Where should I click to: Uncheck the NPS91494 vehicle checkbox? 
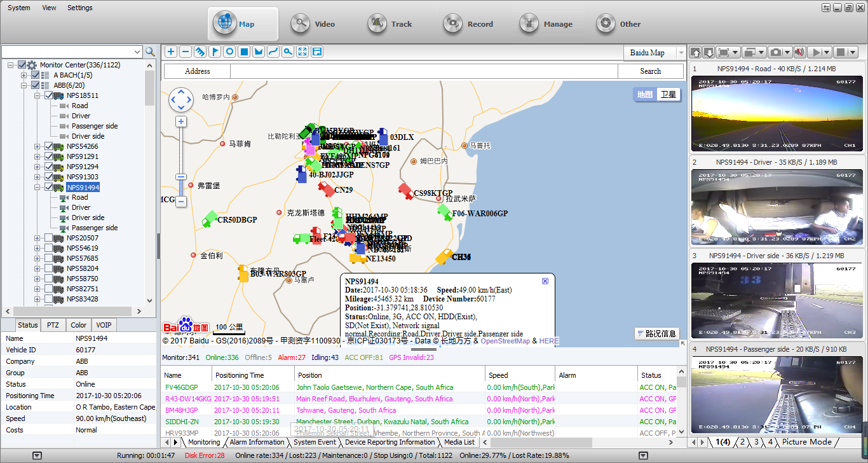(x=49, y=187)
